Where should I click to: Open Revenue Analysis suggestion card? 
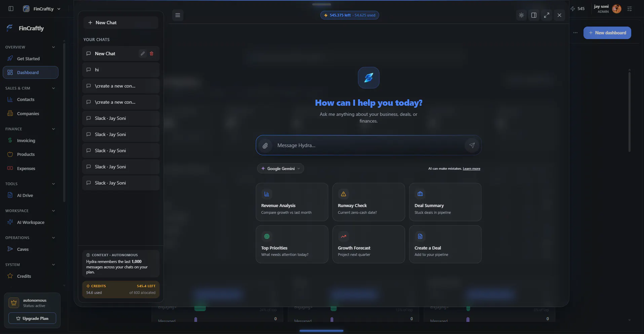point(292,202)
